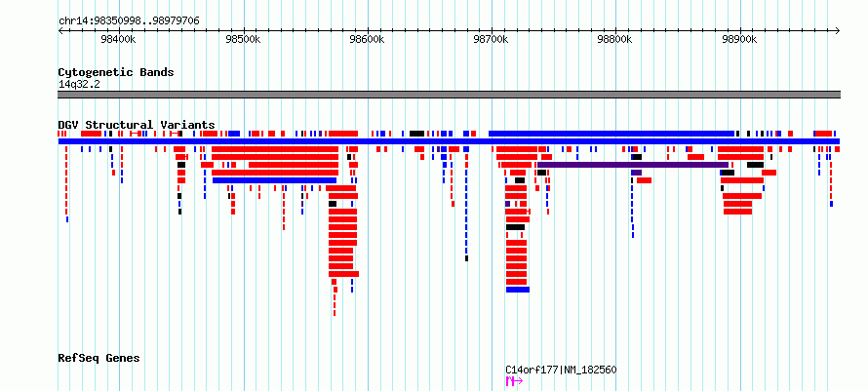Select the blue variant bar spanning the whole region

click(449, 141)
